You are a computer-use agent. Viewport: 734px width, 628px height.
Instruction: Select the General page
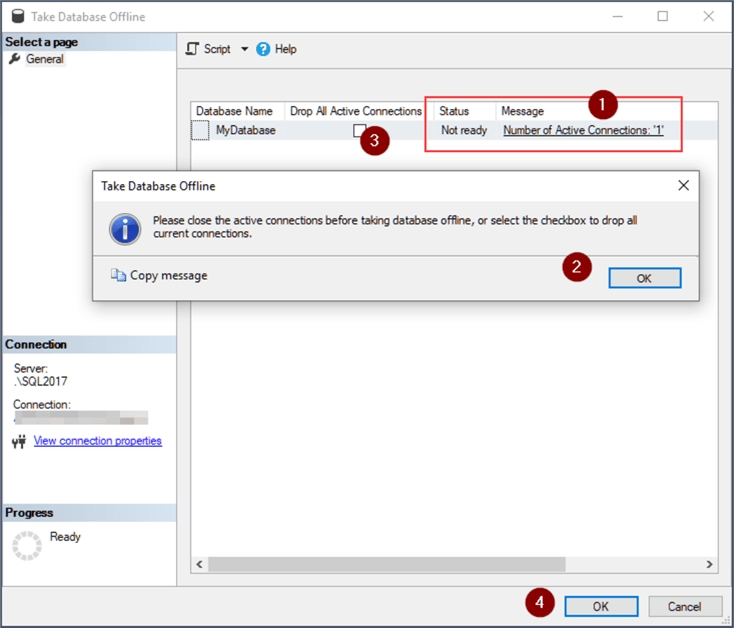44,59
